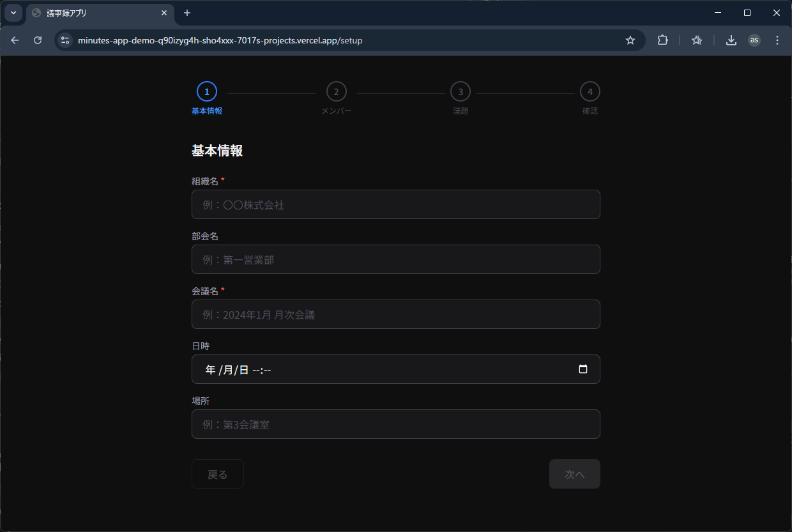Focus the 組織名 input field

click(395, 204)
